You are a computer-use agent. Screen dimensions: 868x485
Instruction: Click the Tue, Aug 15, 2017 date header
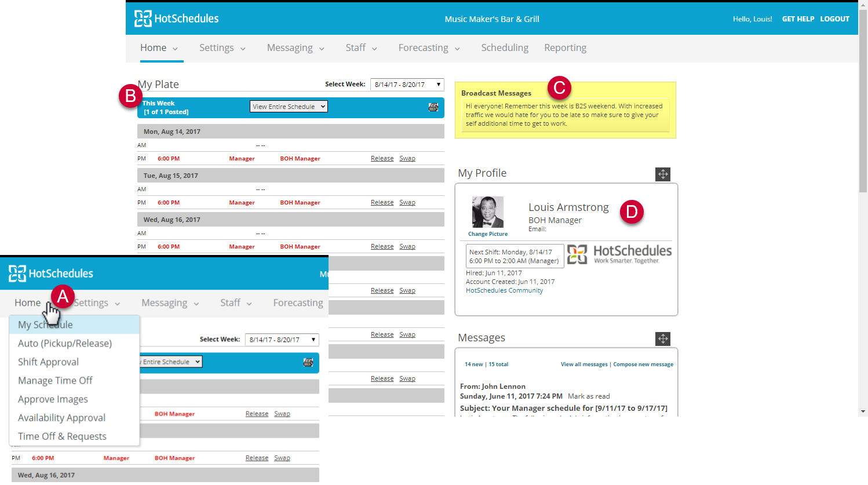coord(291,176)
